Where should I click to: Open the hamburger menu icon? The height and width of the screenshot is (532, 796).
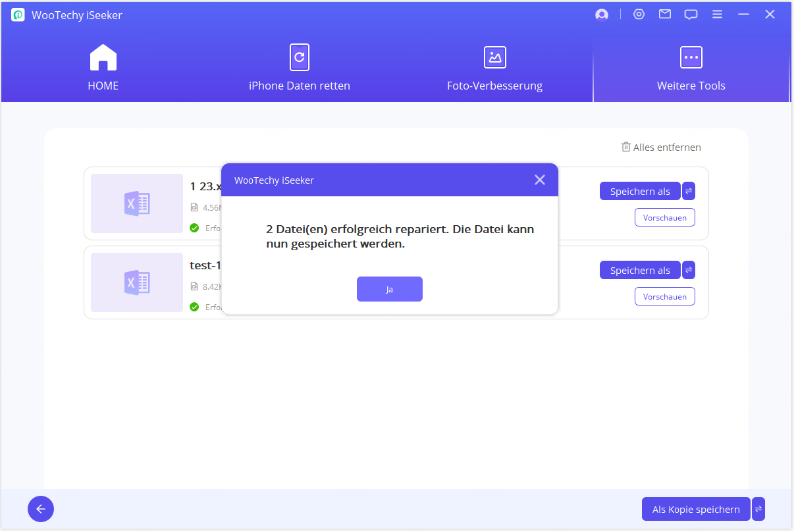[x=718, y=14]
